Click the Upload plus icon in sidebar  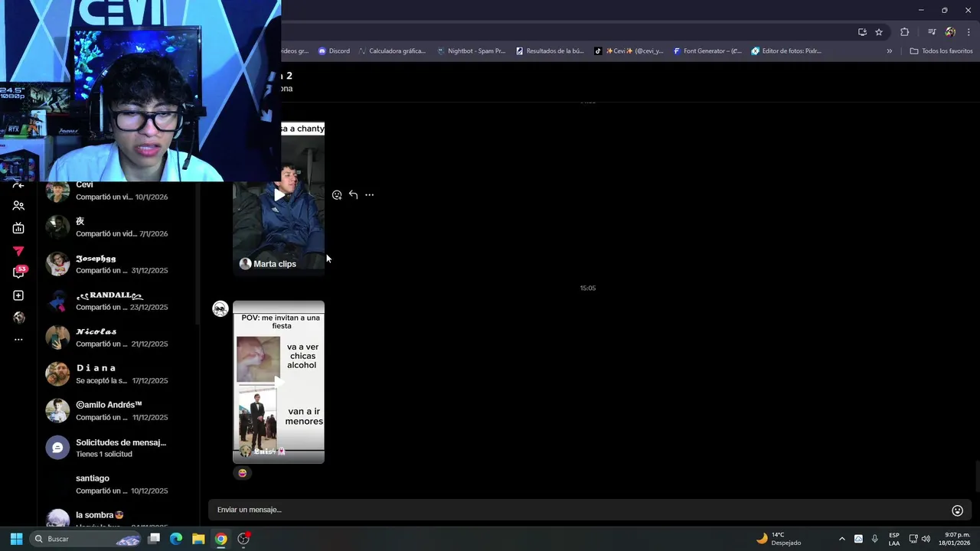tap(18, 295)
